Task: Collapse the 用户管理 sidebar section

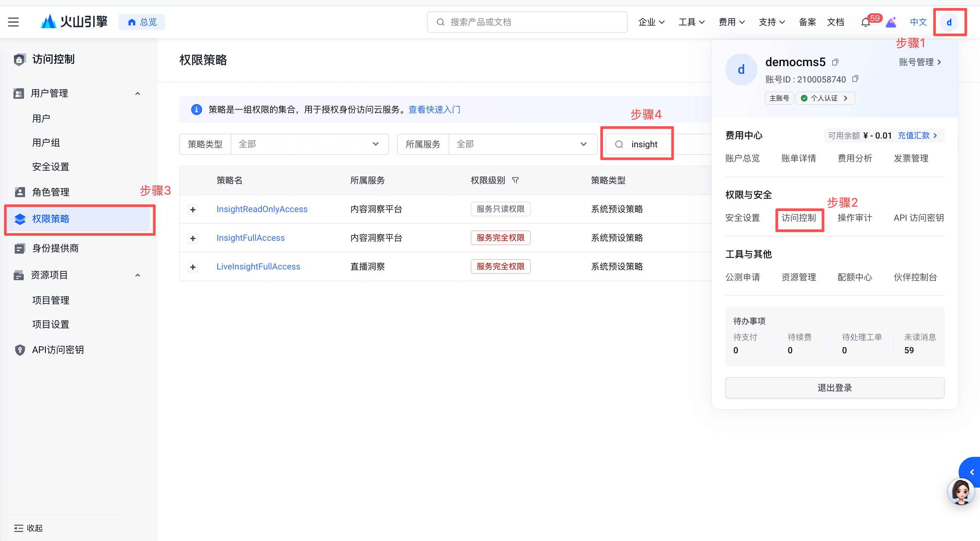Action: [138, 94]
